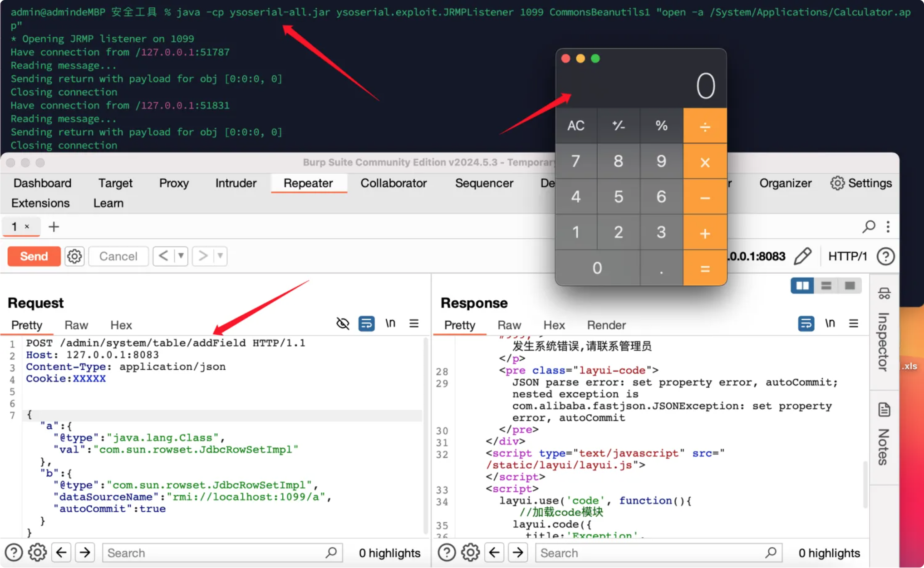Image resolution: width=924 pixels, height=568 pixels.
Task: Open the Dashboard tab
Action: [x=42, y=183]
